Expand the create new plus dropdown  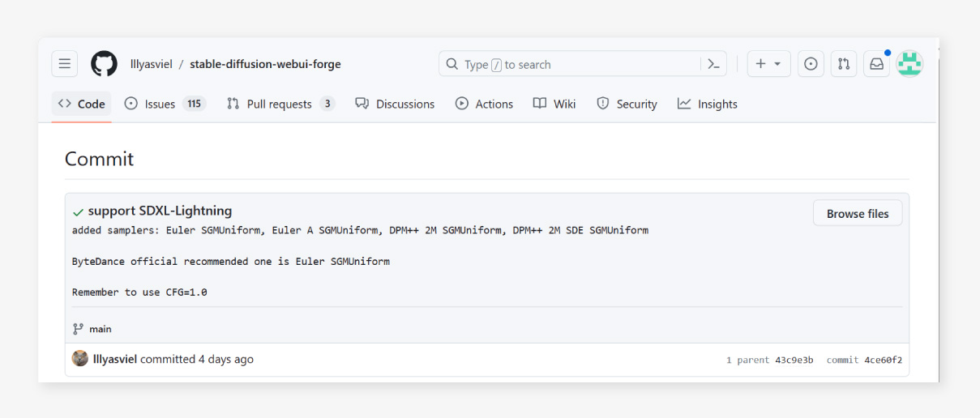coord(768,64)
